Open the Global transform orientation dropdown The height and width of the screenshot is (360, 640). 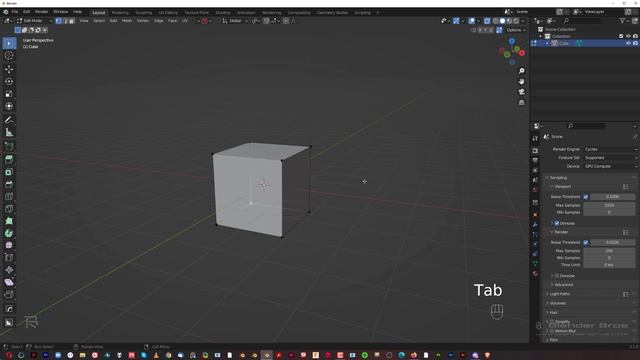[235, 21]
